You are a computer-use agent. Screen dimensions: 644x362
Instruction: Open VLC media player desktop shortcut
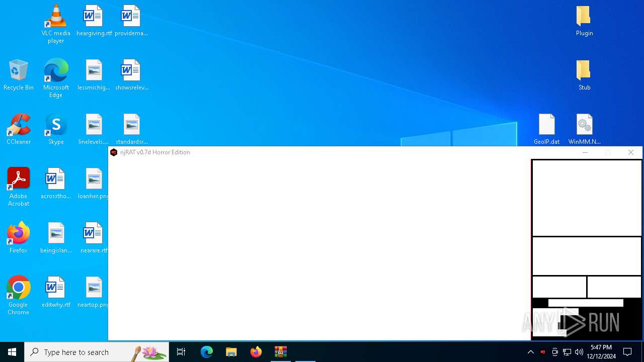point(56,24)
